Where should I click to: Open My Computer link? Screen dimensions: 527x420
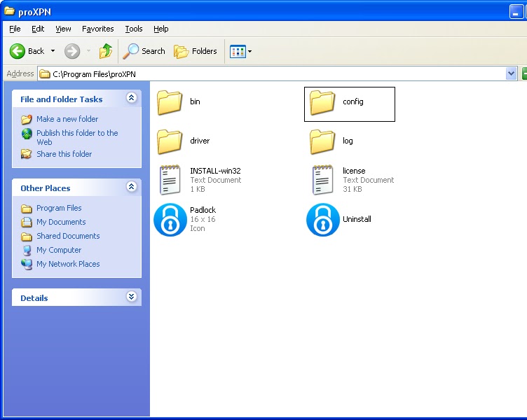(59, 250)
